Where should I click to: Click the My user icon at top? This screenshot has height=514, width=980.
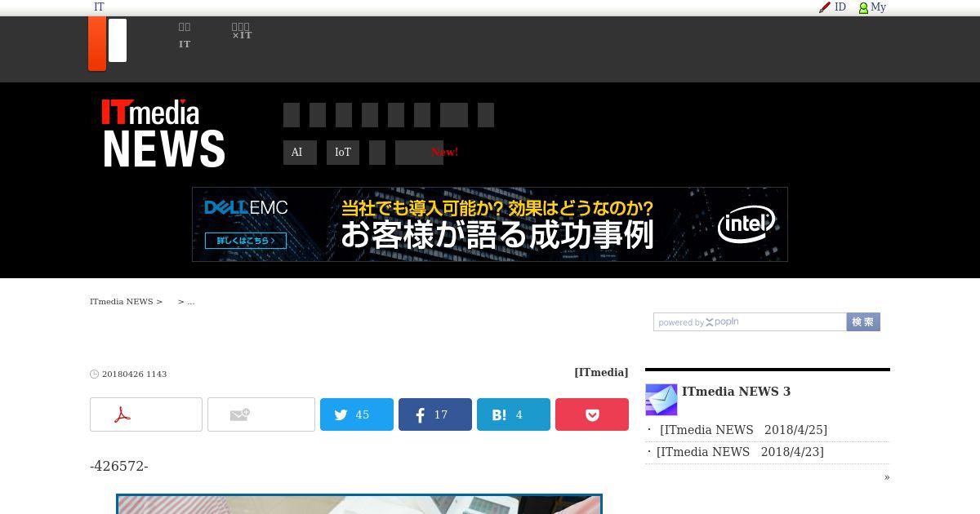click(x=863, y=7)
